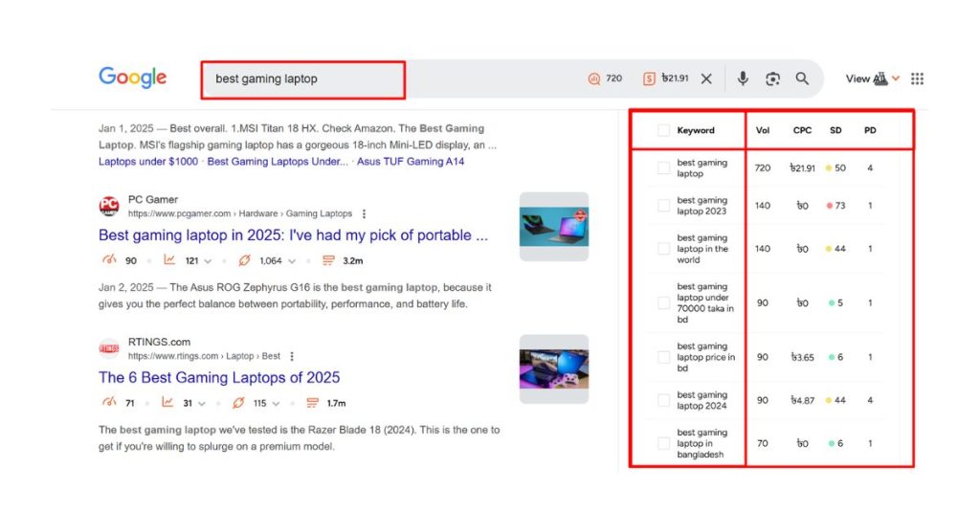Click the PC Gamer site favicon

coord(109,206)
